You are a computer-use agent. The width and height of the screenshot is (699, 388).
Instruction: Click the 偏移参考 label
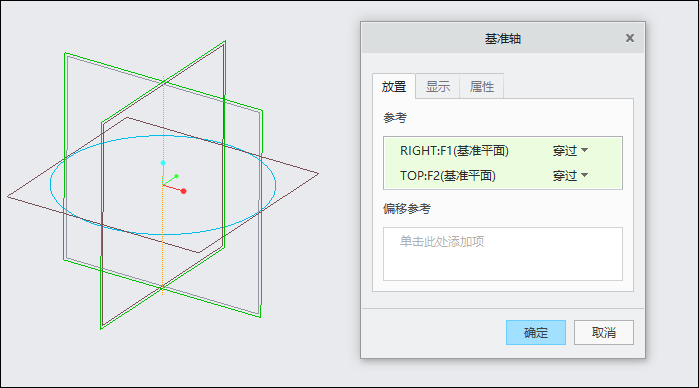tap(407, 209)
